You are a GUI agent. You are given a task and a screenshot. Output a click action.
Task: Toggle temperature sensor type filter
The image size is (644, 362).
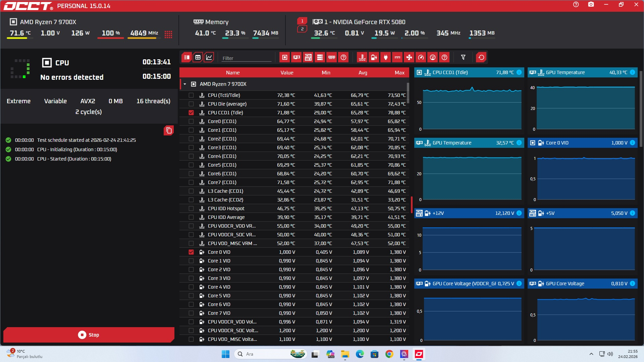362,57
